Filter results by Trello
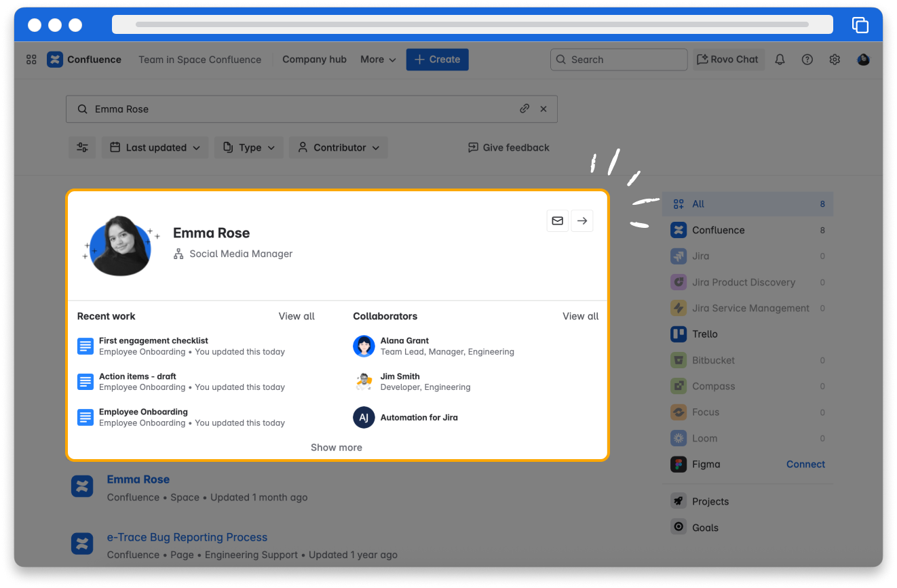Viewport: 897px width, 588px height. (748, 334)
